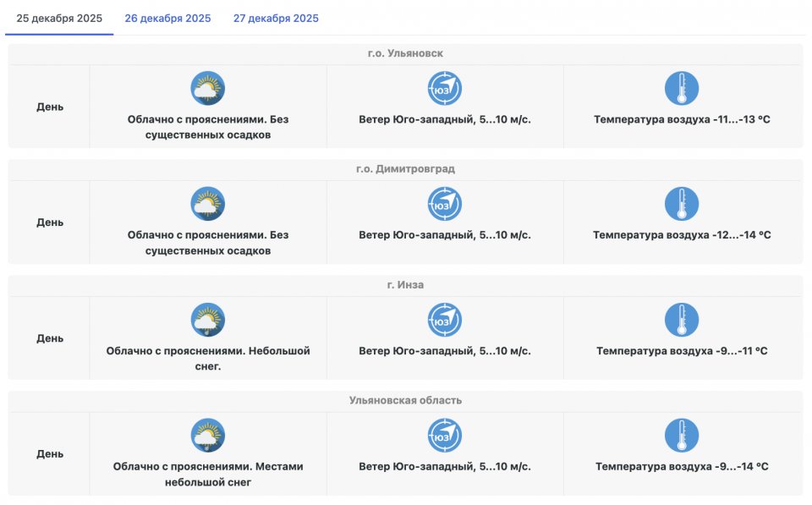Click temperature text -12...-14 °C for Димитровград
Screen dimensions: 812x505
(x=682, y=235)
